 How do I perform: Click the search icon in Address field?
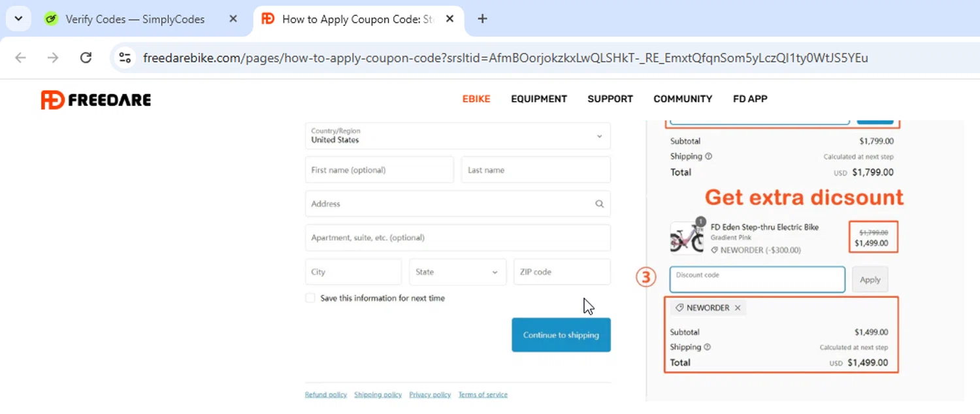click(599, 204)
